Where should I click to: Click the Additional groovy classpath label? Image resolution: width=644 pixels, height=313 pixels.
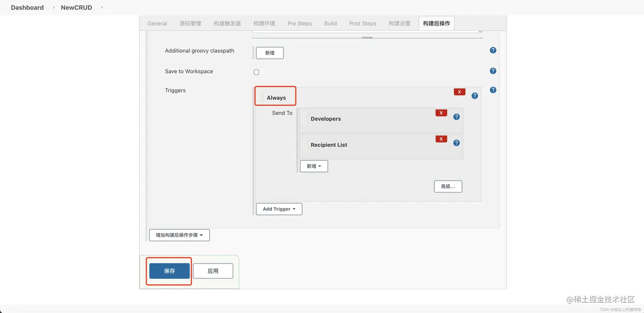click(200, 51)
